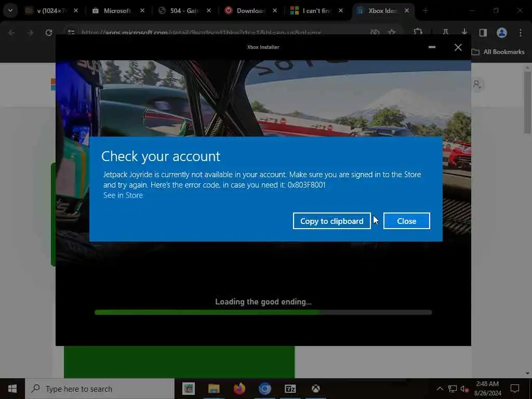Screen dimensions: 532x399
Task: Open the browser profile avatar
Action: (502, 33)
